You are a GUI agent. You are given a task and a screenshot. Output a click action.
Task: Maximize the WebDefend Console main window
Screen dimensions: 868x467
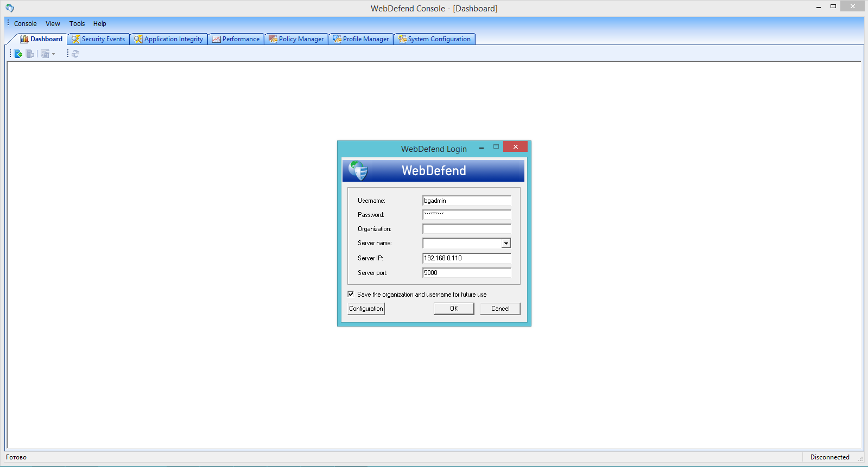point(833,7)
